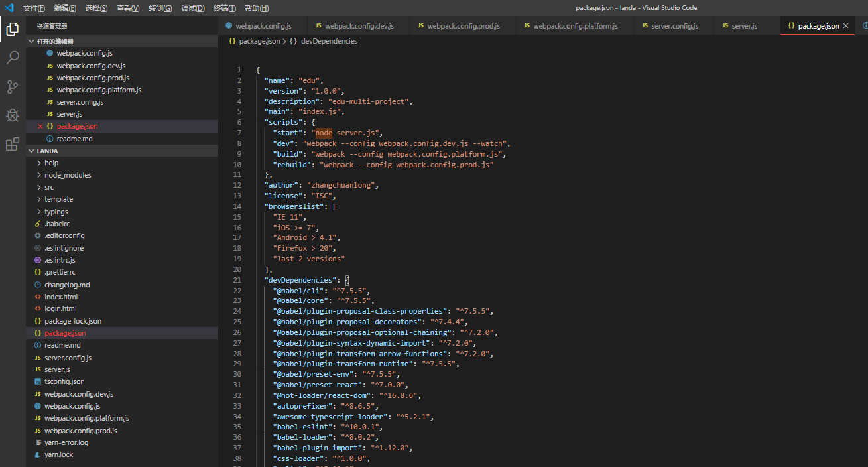This screenshot has width=868, height=467.
Task: Switch to the webpack.config.platform.js tab
Action: tap(576, 26)
